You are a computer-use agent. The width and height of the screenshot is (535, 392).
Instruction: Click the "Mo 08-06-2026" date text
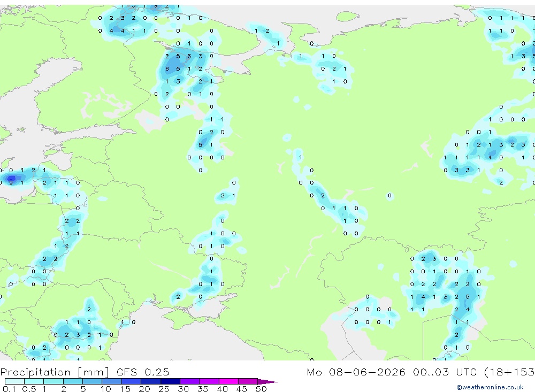(x=356, y=372)
